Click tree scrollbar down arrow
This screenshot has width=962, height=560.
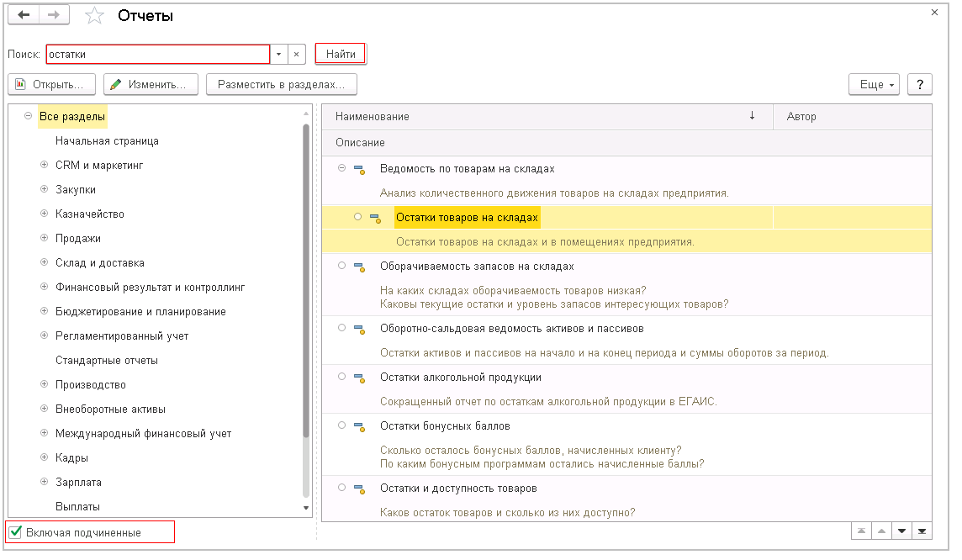coord(306,508)
